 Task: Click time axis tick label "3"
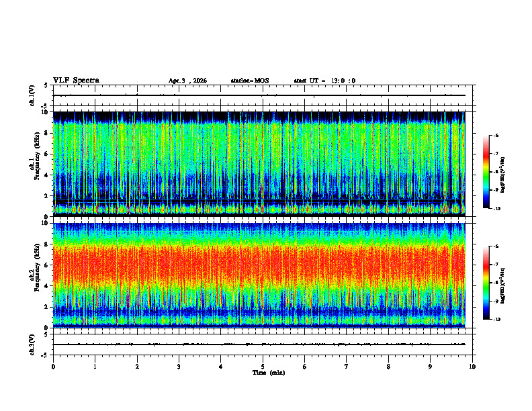coord(179,367)
